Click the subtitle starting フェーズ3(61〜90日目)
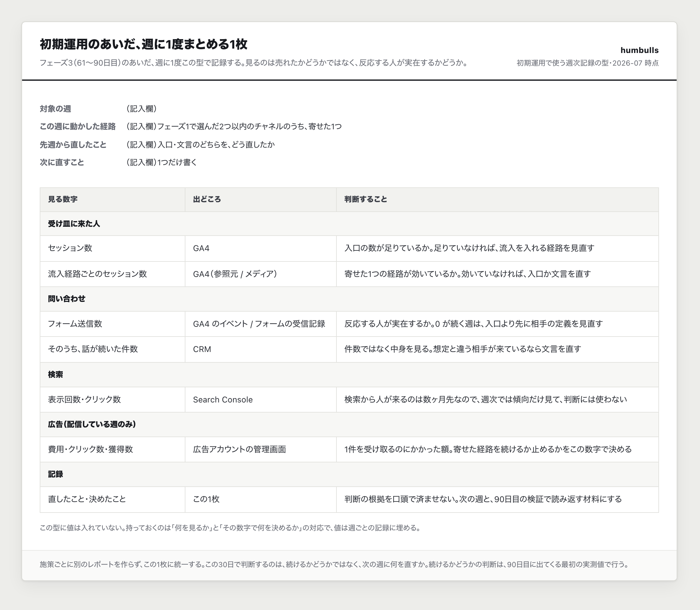Image resolution: width=700 pixels, height=610 pixels. click(254, 63)
